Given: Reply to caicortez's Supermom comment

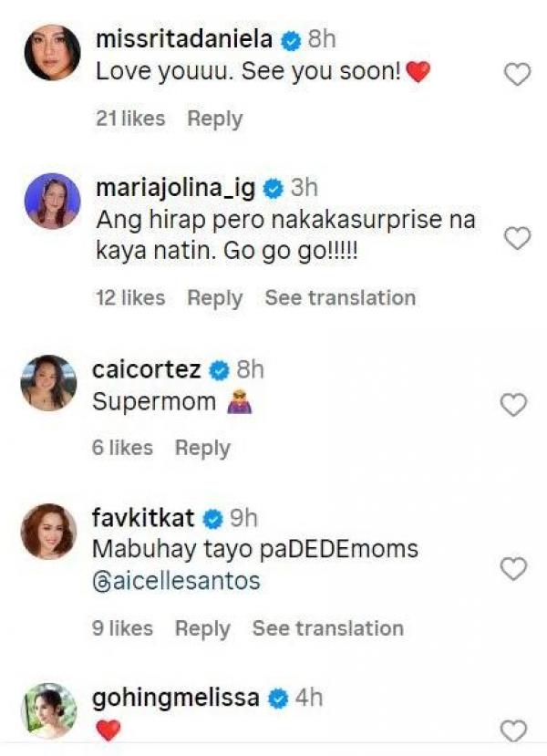Looking at the screenshot, I should (202, 448).
